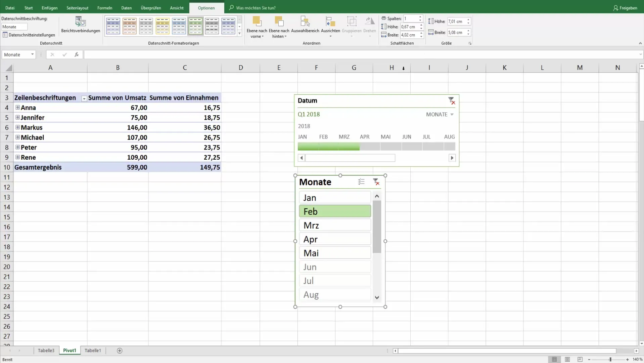Click the zoom slider handle
Image resolution: width=644 pixels, height=363 pixels.
610,359
